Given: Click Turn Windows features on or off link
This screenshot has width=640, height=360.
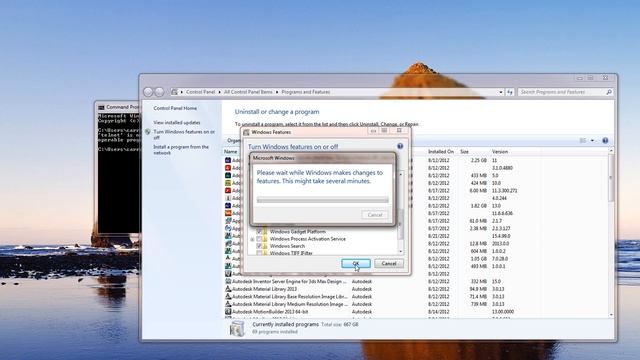Looking at the screenshot, I should (184, 135).
